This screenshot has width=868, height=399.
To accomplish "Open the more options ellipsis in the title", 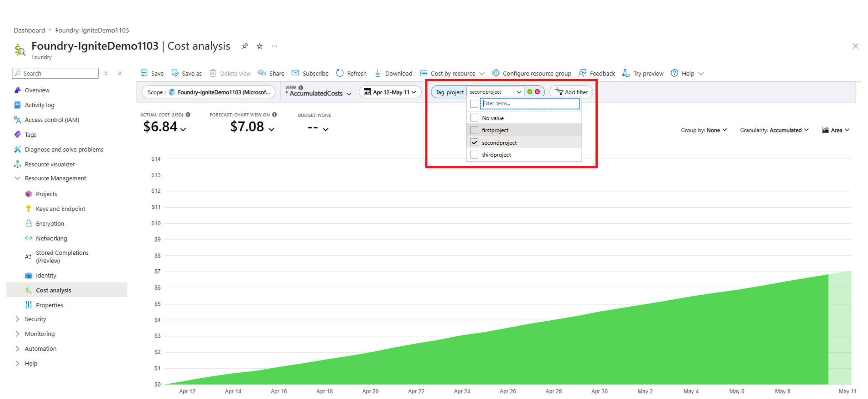I will pos(275,46).
